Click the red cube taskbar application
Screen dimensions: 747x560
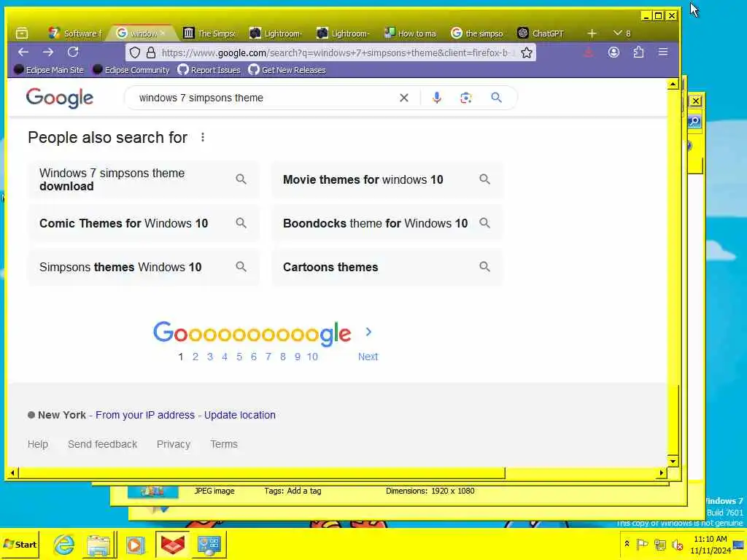click(x=172, y=545)
